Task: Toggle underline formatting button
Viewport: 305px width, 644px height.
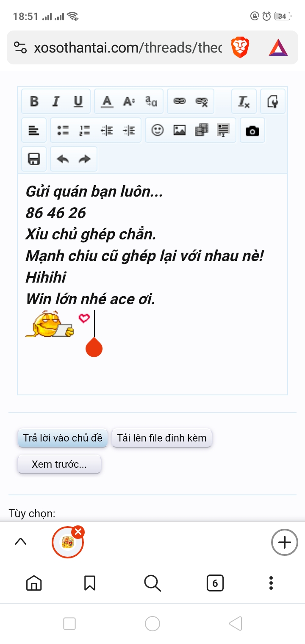Action: pyautogui.click(x=78, y=102)
